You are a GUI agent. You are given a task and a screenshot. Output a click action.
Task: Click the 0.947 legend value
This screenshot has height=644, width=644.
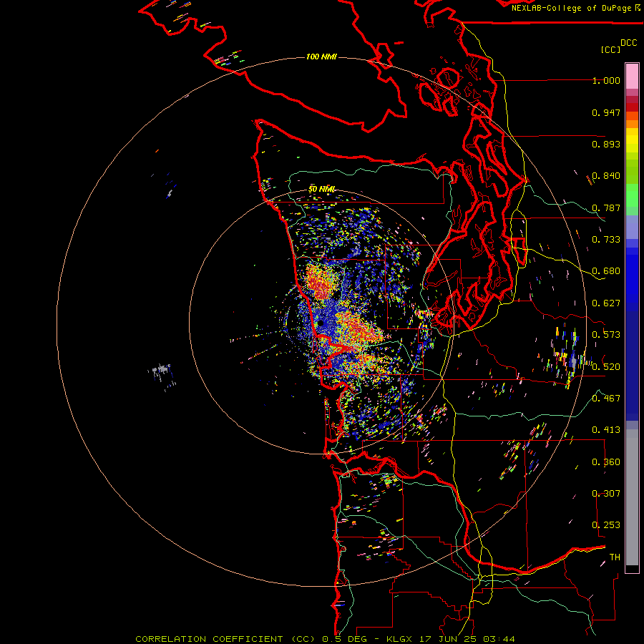606,112
